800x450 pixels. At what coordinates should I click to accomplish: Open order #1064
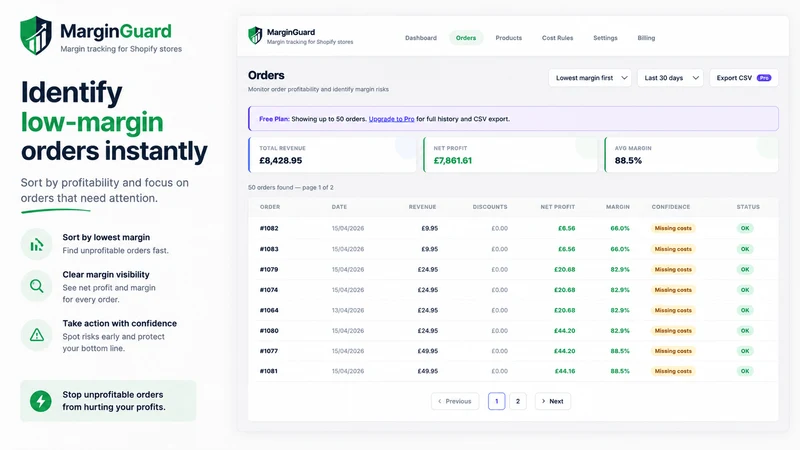click(x=269, y=310)
